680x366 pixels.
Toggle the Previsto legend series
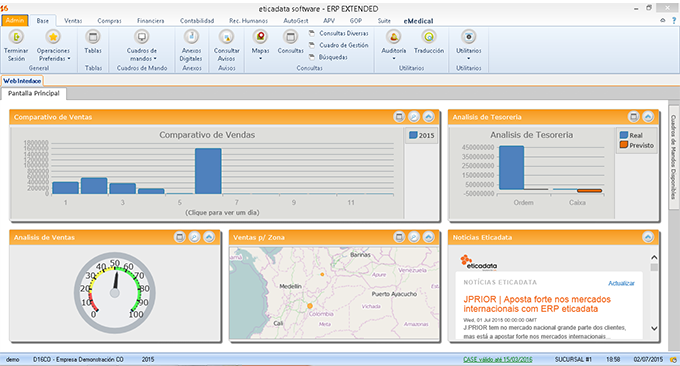coord(637,145)
